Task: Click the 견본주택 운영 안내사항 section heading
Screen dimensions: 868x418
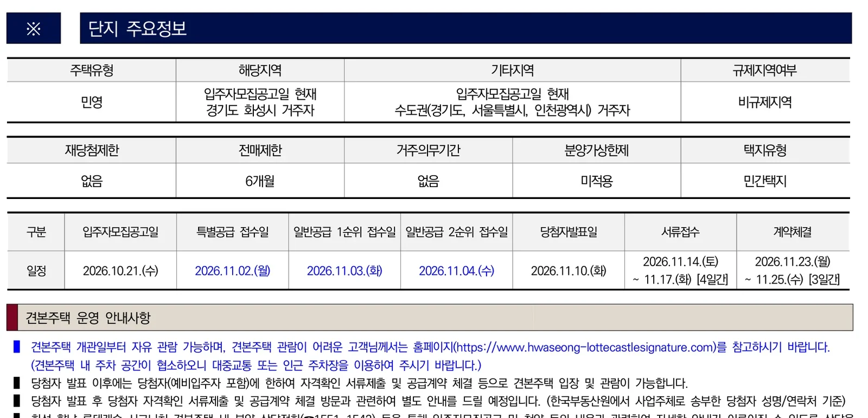Action: [88, 318]
